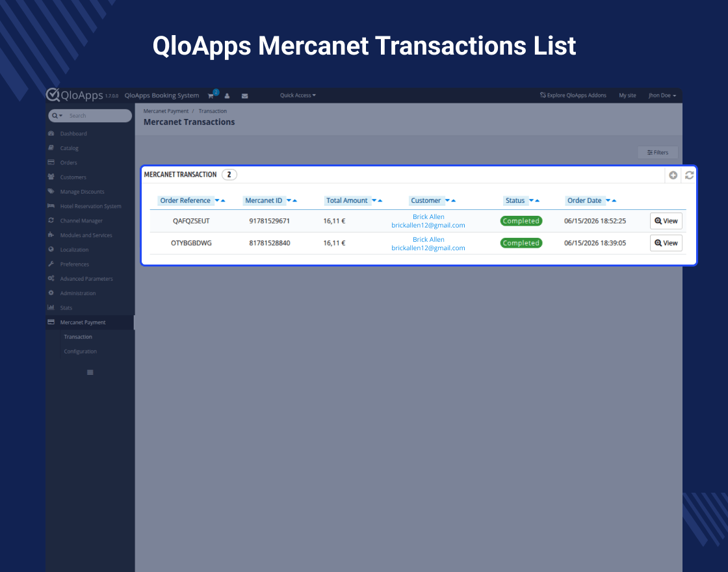Open Catalog menu item
728x572 pixels.
(x=69, y=148)
